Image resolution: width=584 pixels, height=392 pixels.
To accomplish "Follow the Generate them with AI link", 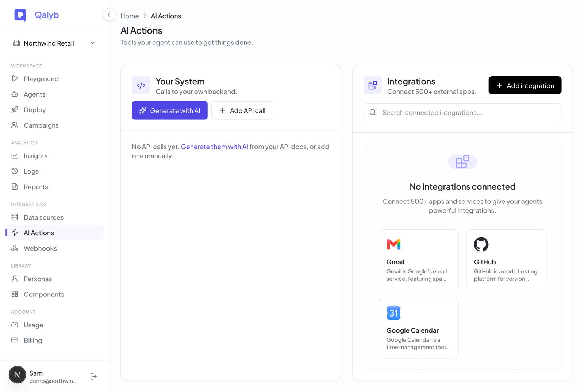I will pos(215,147).
